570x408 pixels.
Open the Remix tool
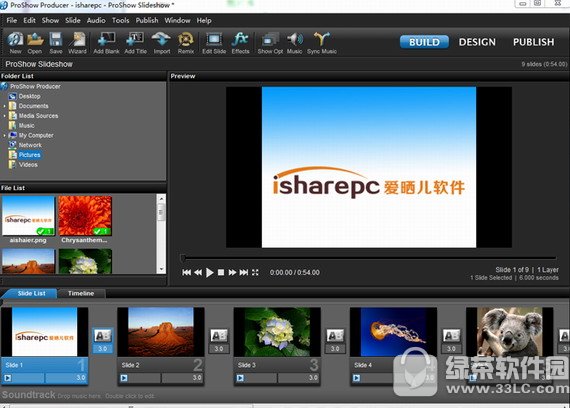tap(186, 43)
